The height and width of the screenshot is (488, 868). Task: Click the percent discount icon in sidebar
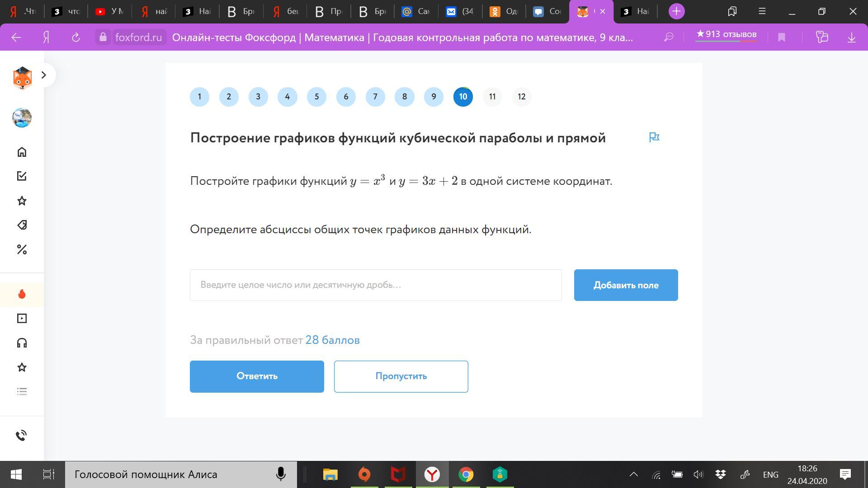(x=22, y=249)
